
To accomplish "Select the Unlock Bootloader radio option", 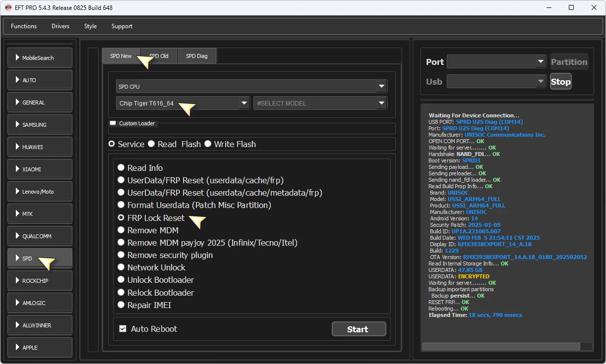I will pyautogui.click(x=121, y=280).
